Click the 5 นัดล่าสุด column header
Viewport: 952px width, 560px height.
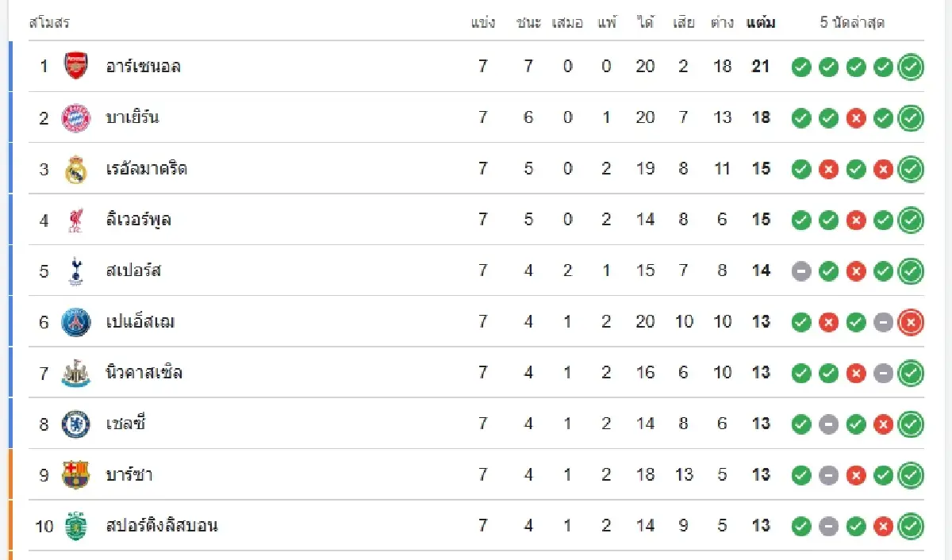[852, 23]
